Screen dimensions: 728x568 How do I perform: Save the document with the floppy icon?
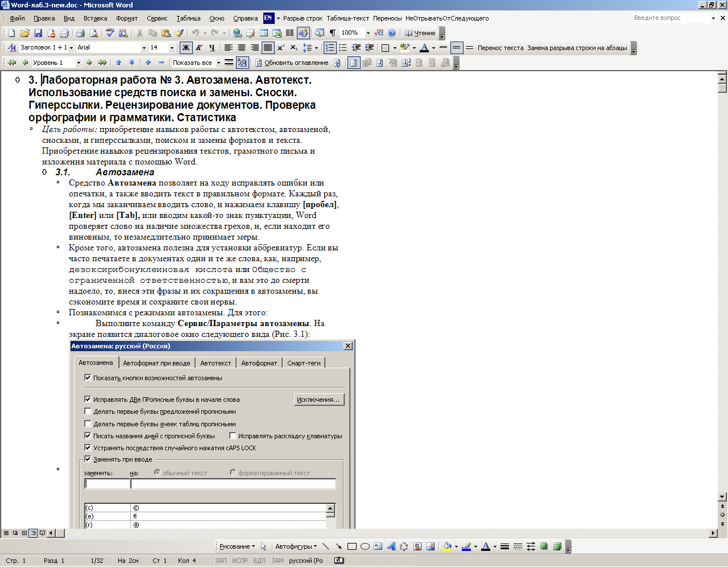point(38,33)
